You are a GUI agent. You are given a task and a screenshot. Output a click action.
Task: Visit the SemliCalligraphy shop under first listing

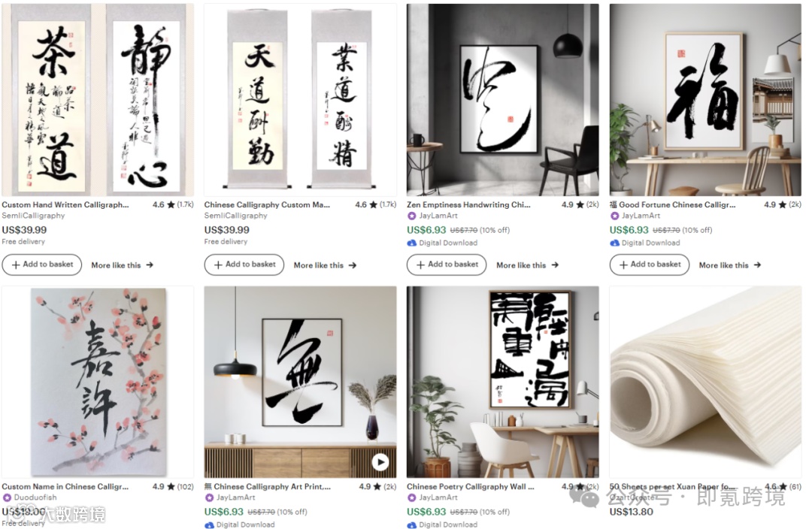tap(33, 216)
